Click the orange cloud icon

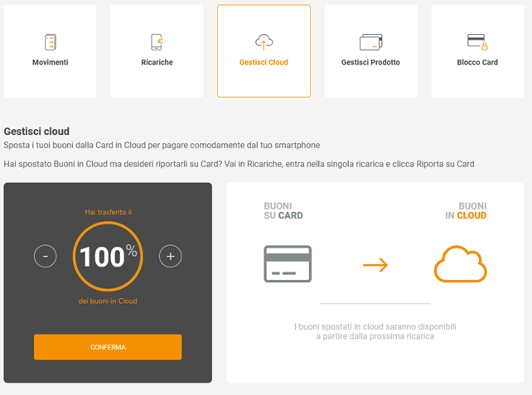pos(460,264)
